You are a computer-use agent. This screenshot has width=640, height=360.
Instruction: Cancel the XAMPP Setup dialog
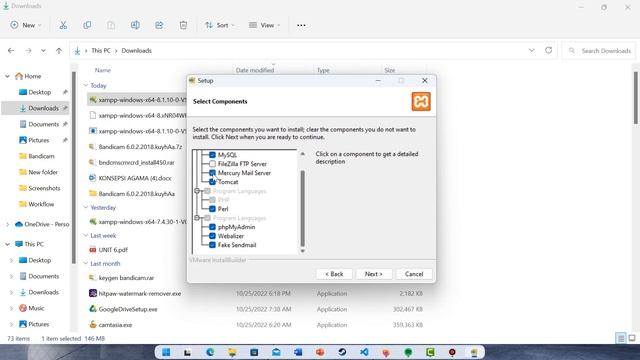tap(414, 274)
